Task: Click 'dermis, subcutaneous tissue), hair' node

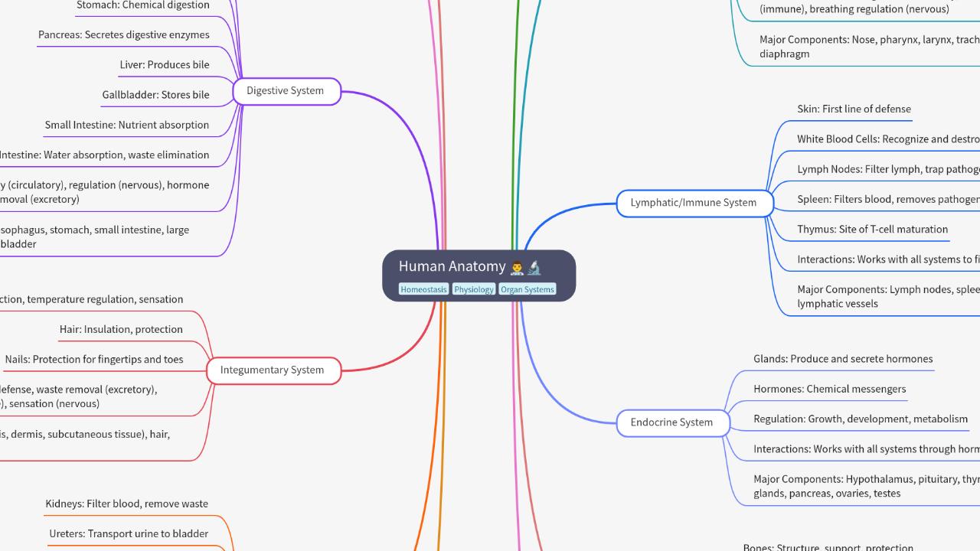Action: click(x=85, y=440)
